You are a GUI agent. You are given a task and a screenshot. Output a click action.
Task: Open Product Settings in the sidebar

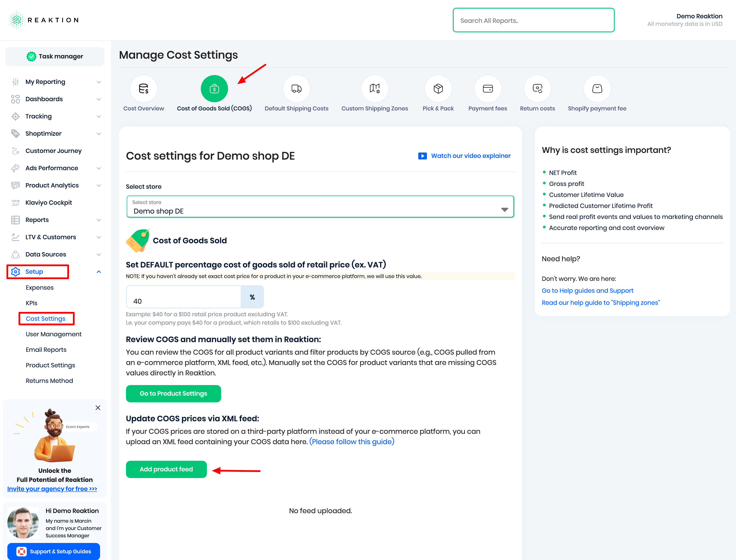50,365
